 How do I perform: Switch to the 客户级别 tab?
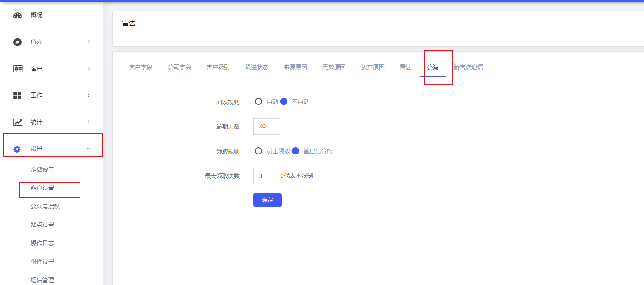[x=218, y=67]
